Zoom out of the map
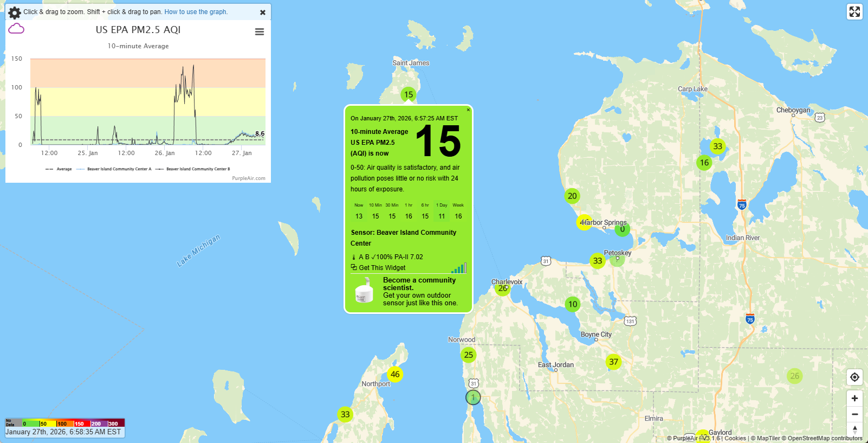868x443 pixels. [x=854, y=414]
